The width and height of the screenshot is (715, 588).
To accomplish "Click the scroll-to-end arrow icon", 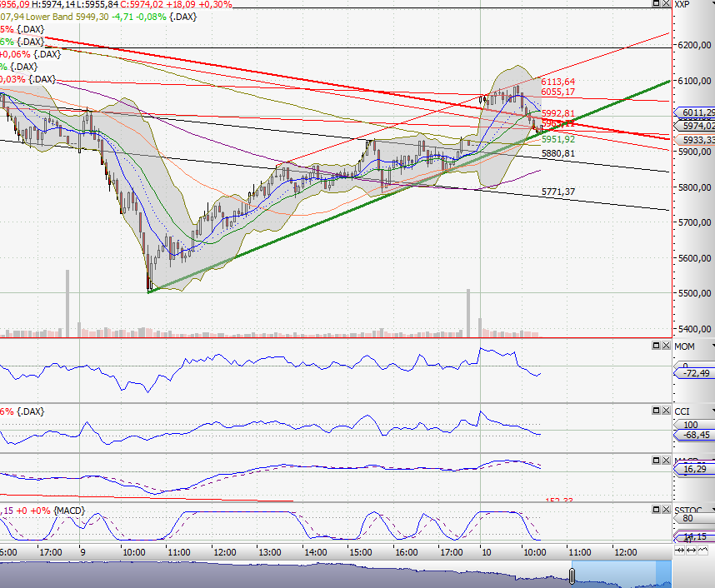I will 679,551.
